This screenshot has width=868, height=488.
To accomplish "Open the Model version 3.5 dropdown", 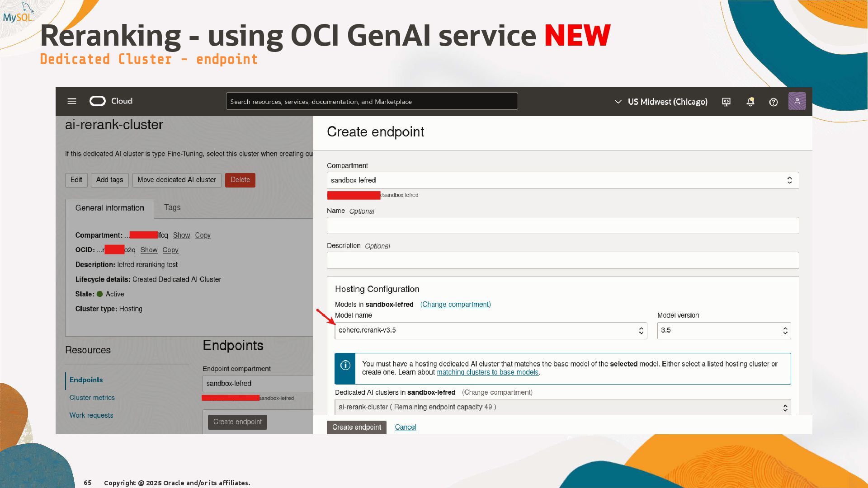I will click(723, 331).
